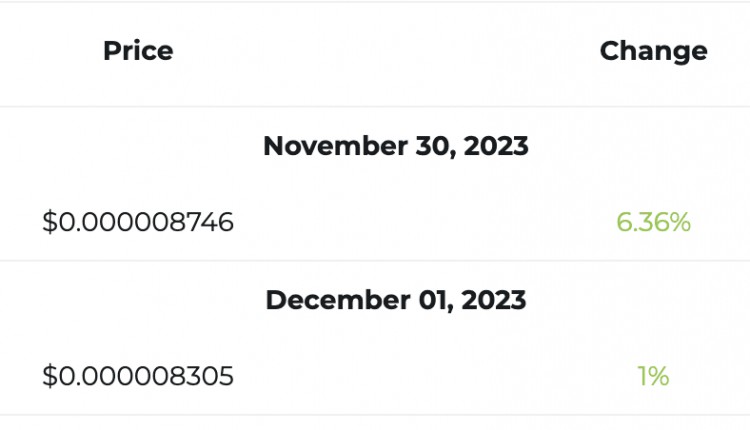Focus the bold word Price
The height and width of the screenshot is (430, 750).
point(138,51)
